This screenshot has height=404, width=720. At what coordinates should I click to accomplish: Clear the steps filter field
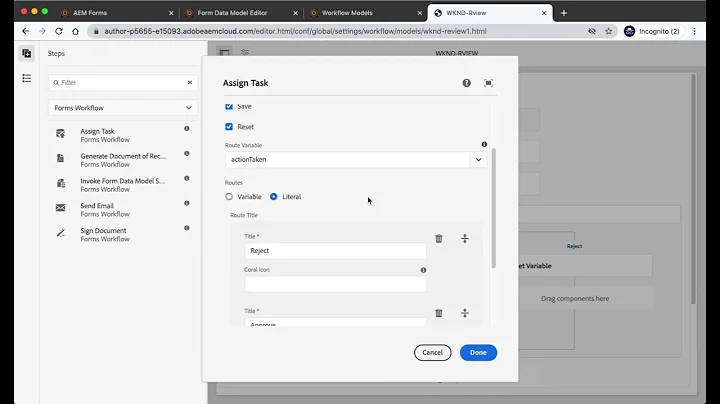(190, 82)
